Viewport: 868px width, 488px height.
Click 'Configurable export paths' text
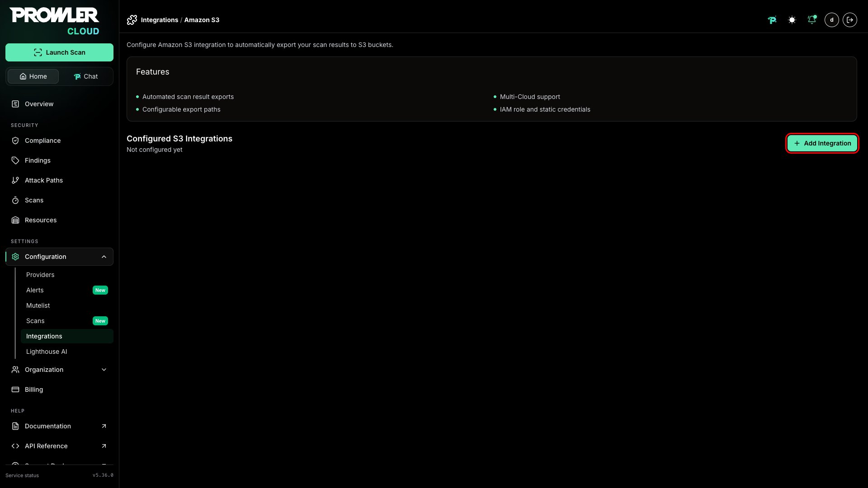point(181,109)
